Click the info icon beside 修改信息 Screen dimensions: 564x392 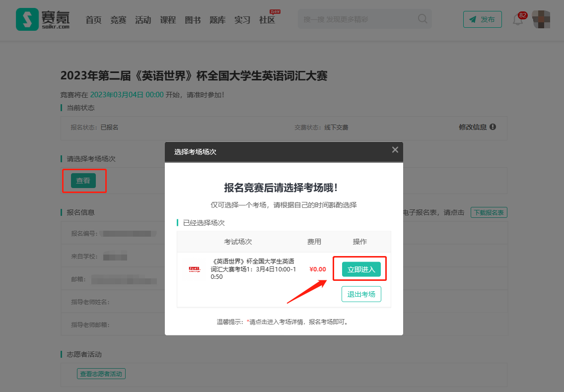(493, 127)
